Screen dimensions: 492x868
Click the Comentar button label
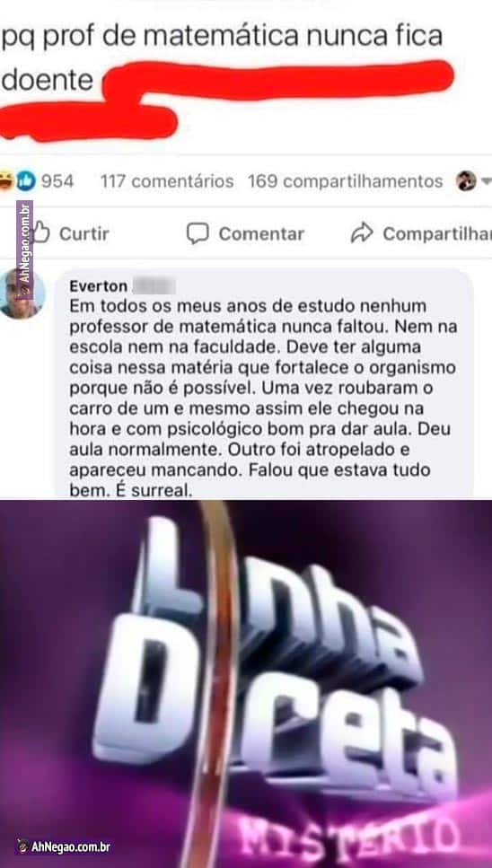coord(261,233)
